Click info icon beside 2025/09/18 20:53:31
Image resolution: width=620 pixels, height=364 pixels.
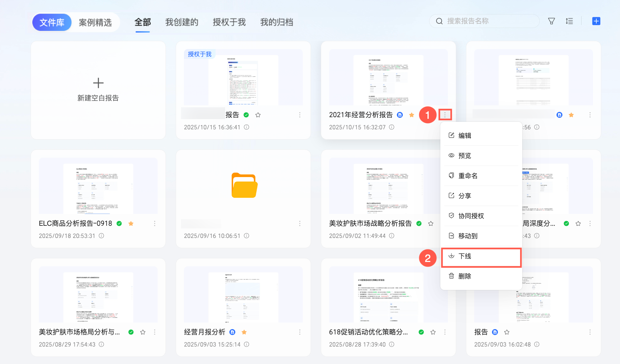(x=101, y=236)
